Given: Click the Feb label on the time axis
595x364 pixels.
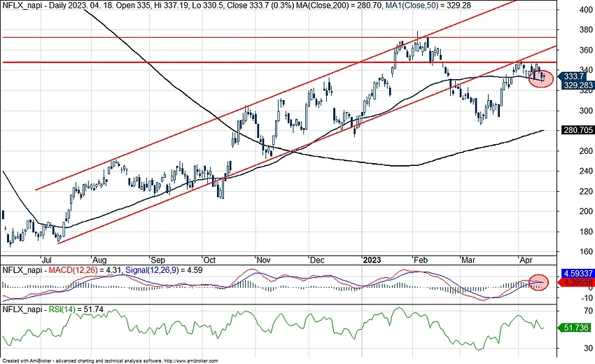Looking at the screenshot, I should (x=421, y=260).
